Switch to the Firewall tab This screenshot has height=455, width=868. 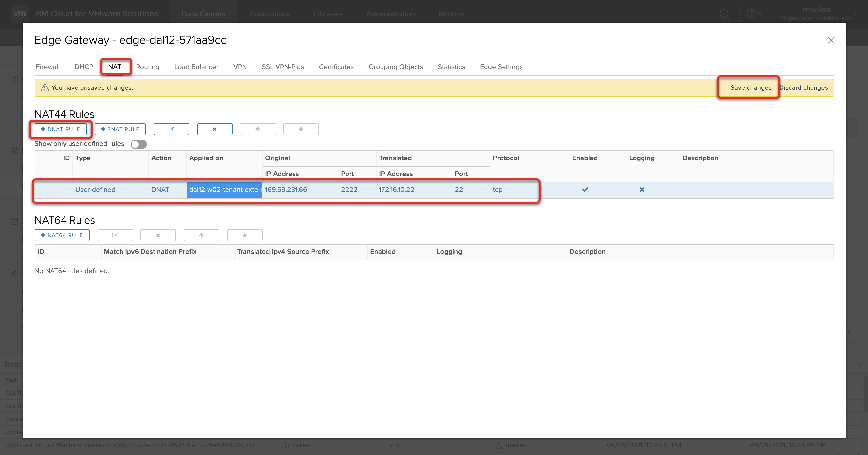click(48, 67)
